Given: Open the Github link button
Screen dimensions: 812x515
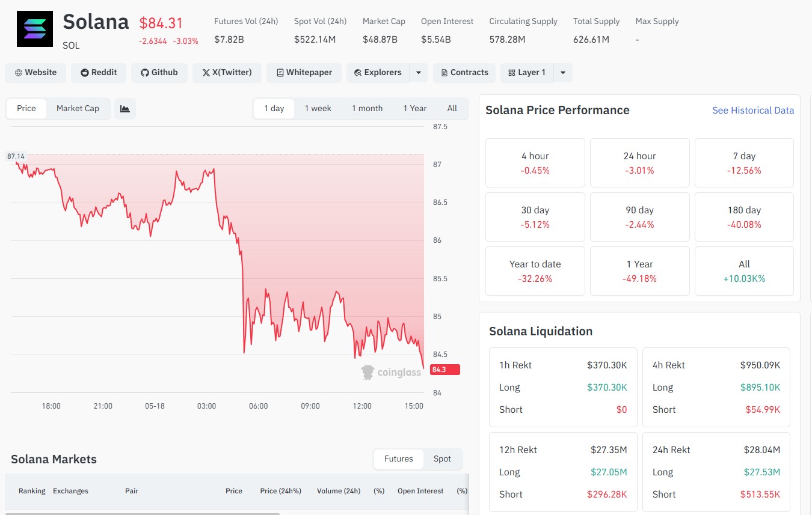Looking at the screenshot, I should click(x=159, y=73).
